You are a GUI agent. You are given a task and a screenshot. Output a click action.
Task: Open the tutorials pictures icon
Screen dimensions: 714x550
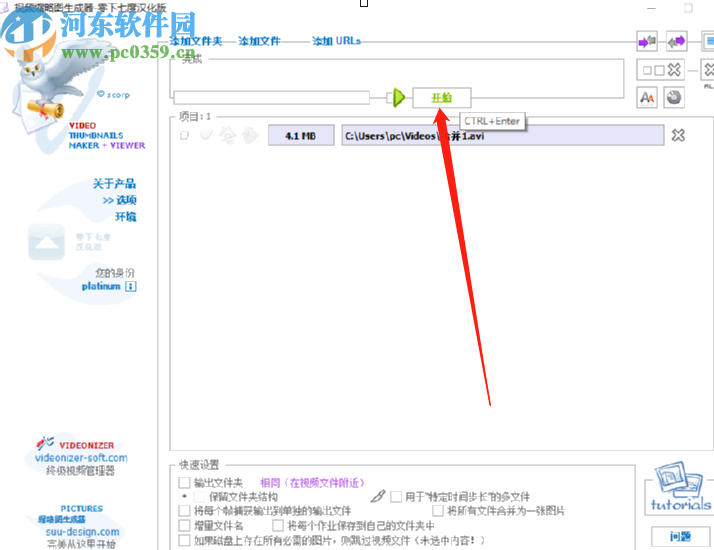pos(680,486)
